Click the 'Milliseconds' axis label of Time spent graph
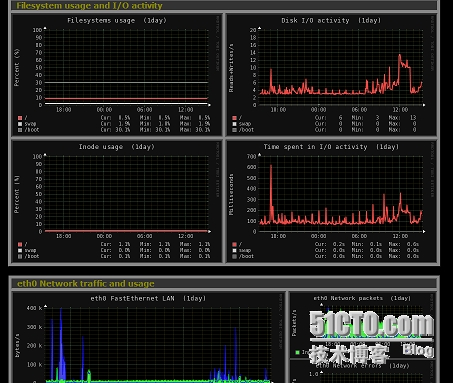Screen dimensions: 453x383 tap(231, 194)
